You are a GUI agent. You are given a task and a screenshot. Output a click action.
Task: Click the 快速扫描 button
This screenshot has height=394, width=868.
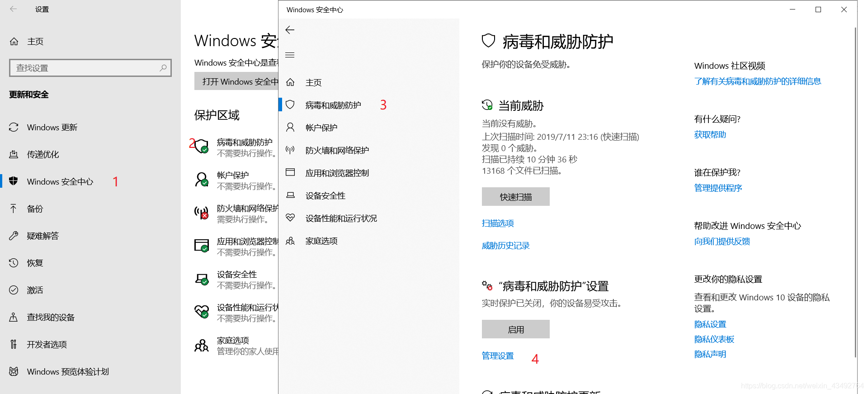point(516,197)
